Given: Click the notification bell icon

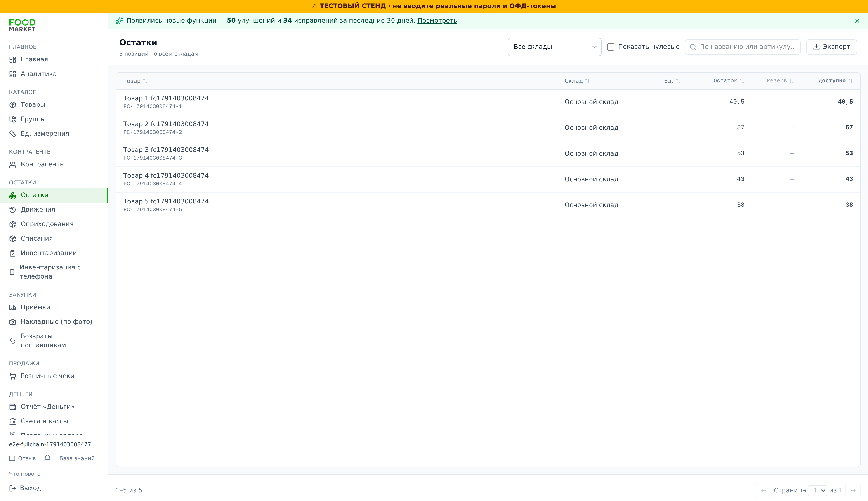Looking at the screenshot, I should tap(47, 458).
